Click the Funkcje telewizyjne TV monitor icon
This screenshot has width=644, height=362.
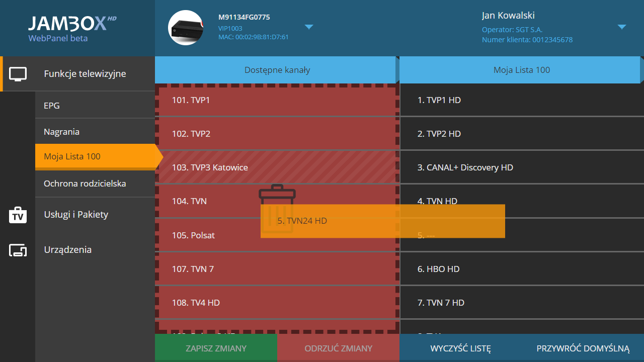(x=18, y=74)
